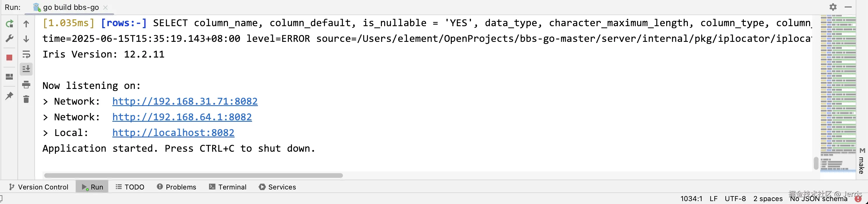
Task: Open the 2 spaces indent selector
Action: pos(768,198)
